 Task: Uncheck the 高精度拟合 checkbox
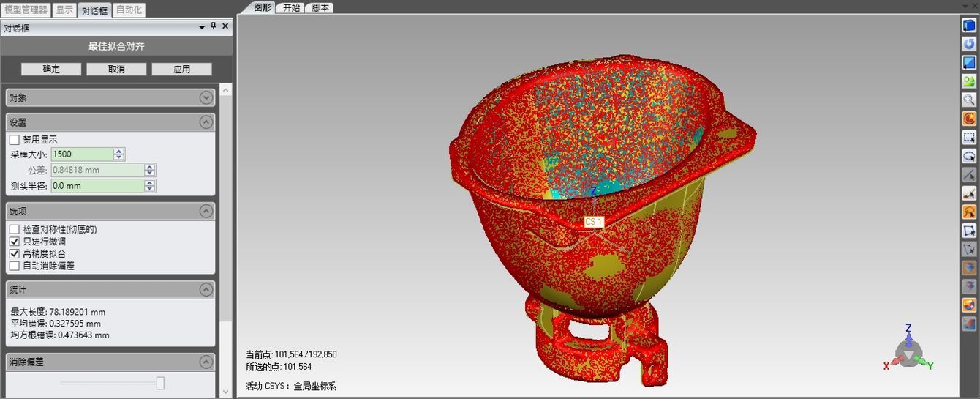15,253
